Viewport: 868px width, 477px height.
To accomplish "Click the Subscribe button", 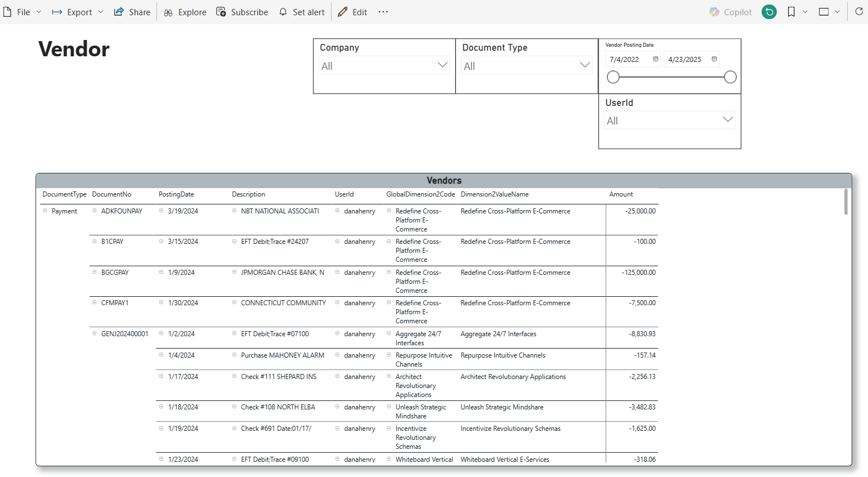I will (242, 12).
